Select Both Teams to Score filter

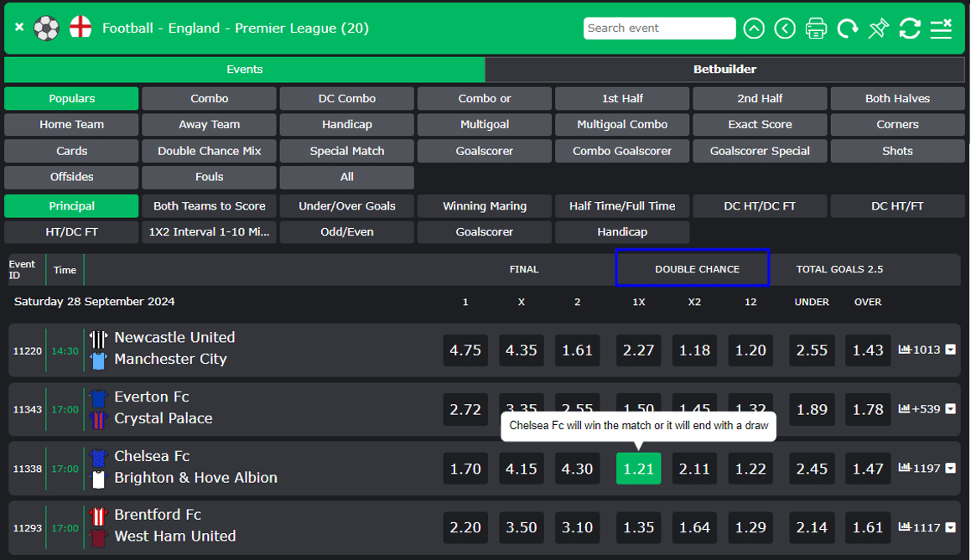point(209,206)
